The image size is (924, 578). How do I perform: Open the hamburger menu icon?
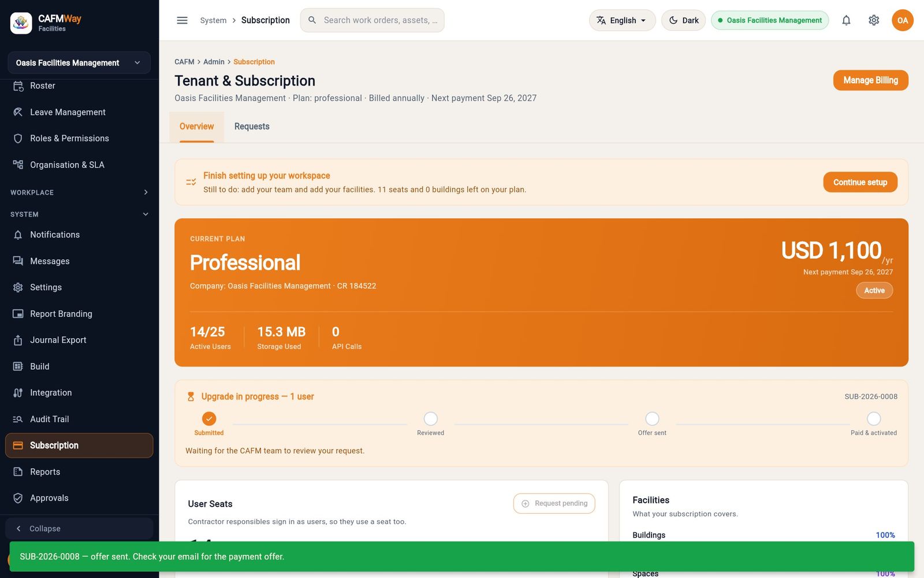tap(182, 20)
